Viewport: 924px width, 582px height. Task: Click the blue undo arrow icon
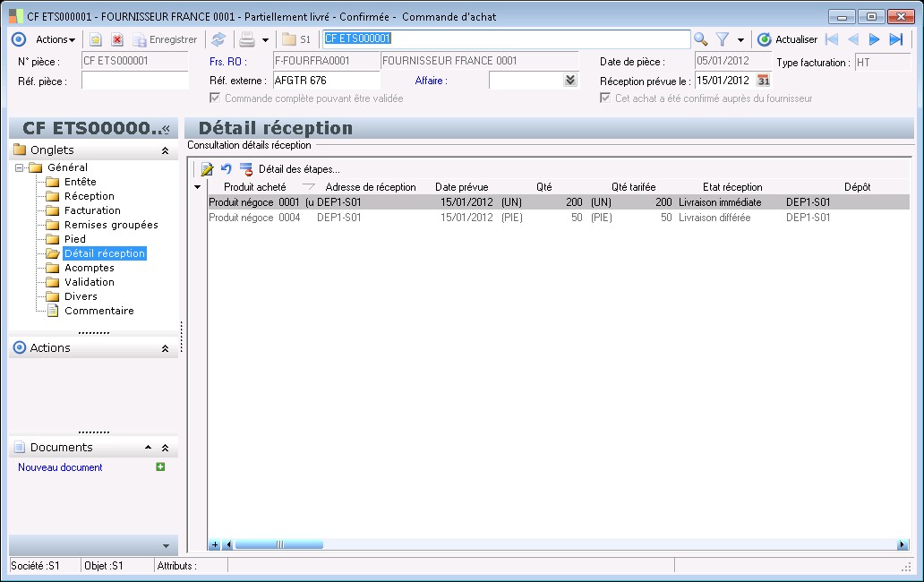click(x=227, y=169)
